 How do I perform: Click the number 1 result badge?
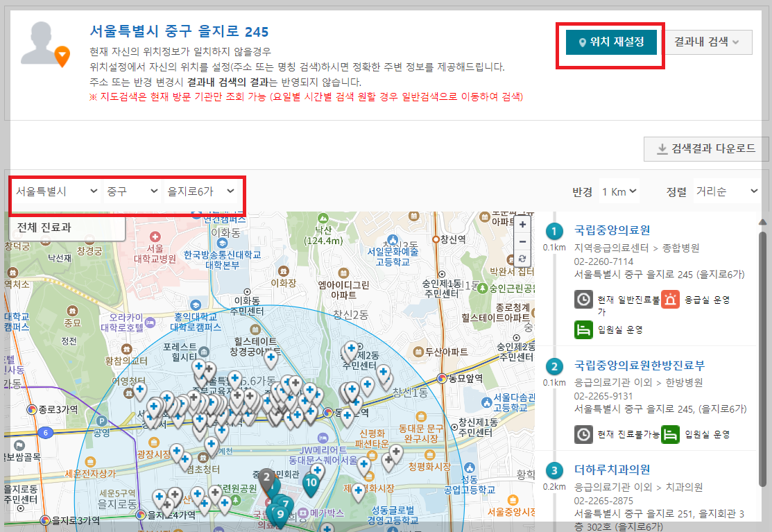click(x=554, y=231)
